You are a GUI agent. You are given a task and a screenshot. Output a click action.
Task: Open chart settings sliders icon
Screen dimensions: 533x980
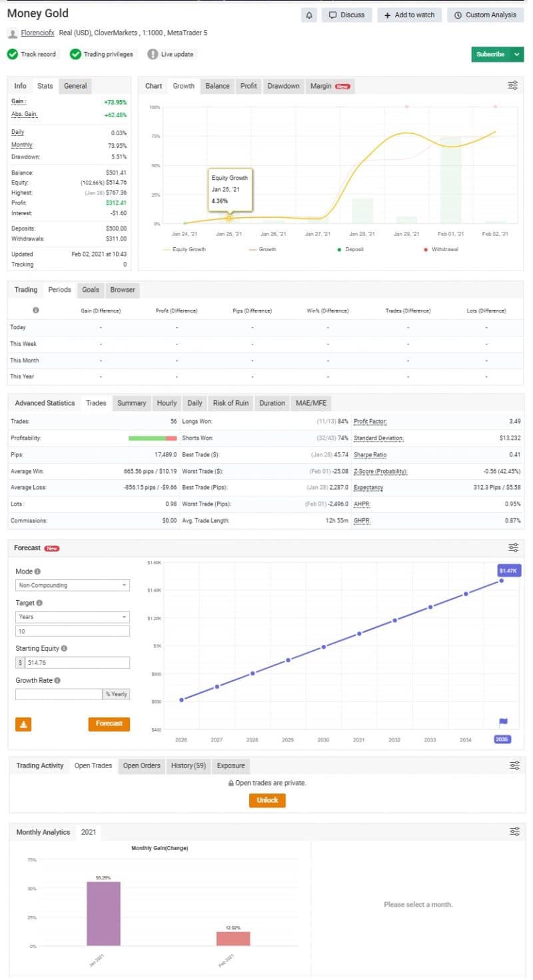coord(512,85)
